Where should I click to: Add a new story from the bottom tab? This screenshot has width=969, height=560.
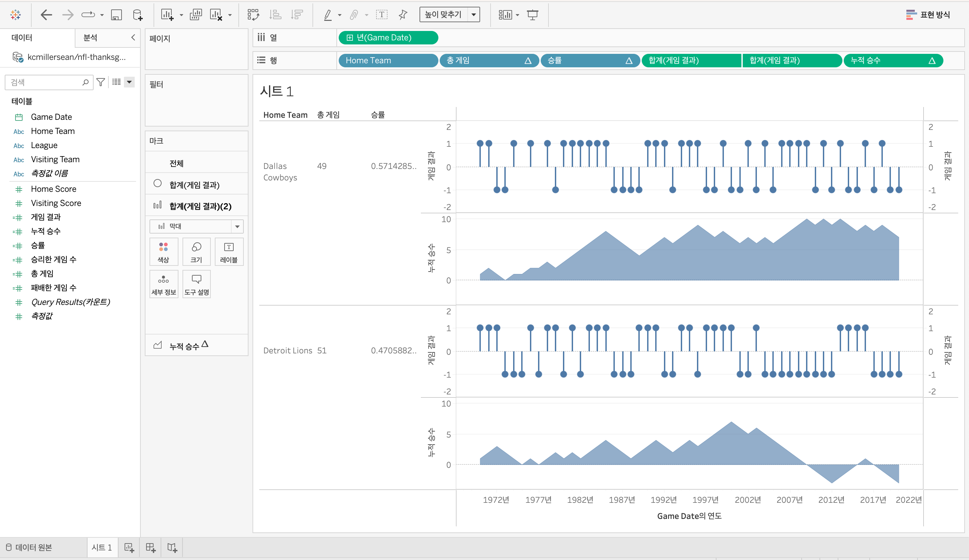172,548
